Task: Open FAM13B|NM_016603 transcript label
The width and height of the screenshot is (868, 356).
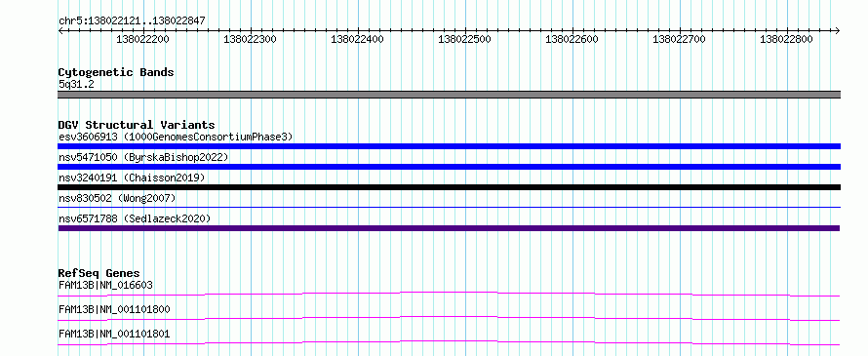Action: point(105,285)
